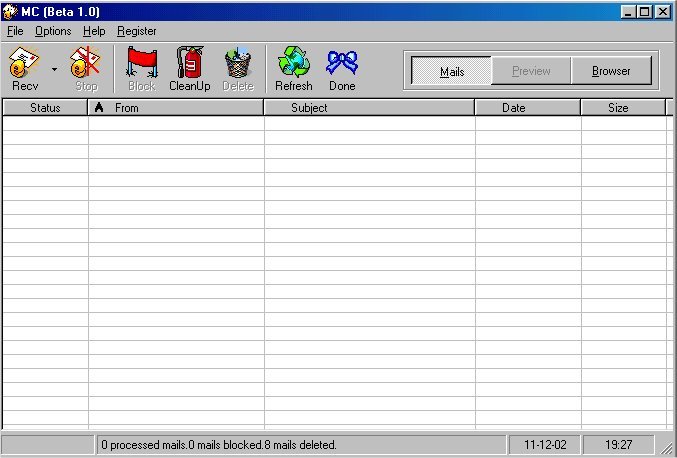Open the dropdown arrow next to Recv
The width and height of the screenshot is (677, 458).
pyautogui.click(x=54, y=69)
